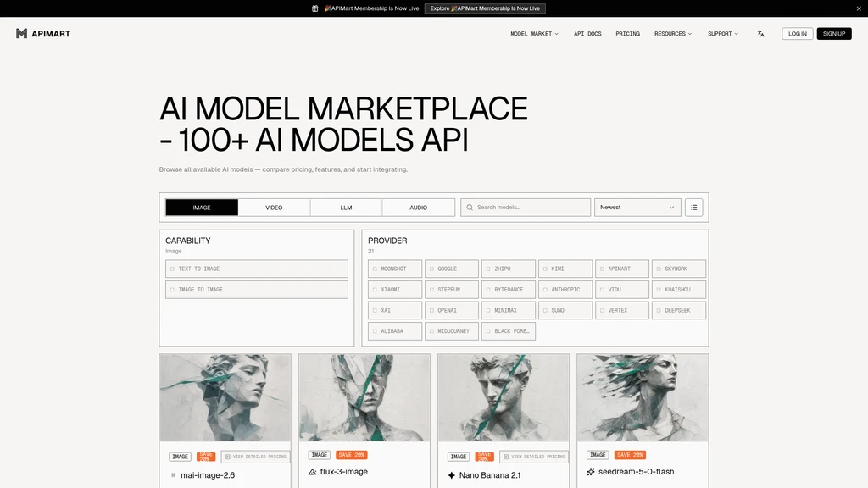The height and width of the screenshot is (488, 868).
Task: Switch to the Video tab
Action: click(x=274, y=208)
